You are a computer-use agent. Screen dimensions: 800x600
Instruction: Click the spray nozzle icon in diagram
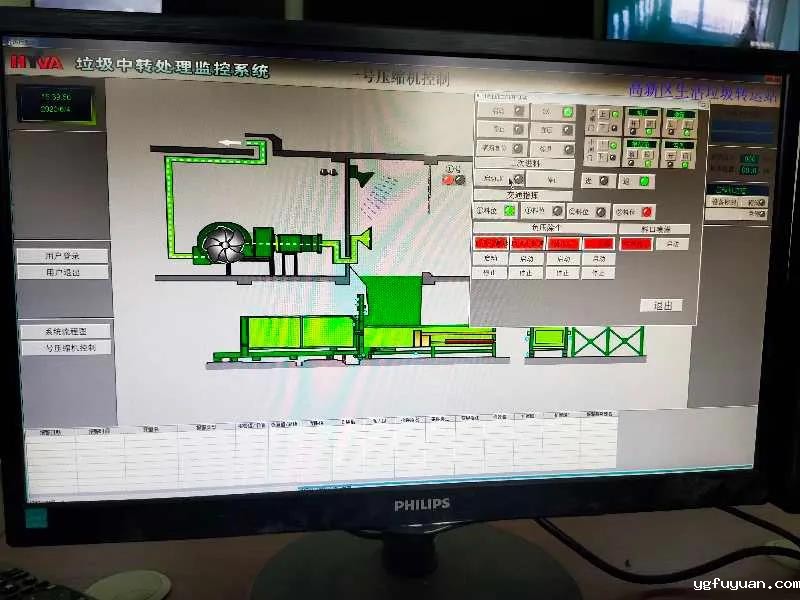(x=362, y=180)
